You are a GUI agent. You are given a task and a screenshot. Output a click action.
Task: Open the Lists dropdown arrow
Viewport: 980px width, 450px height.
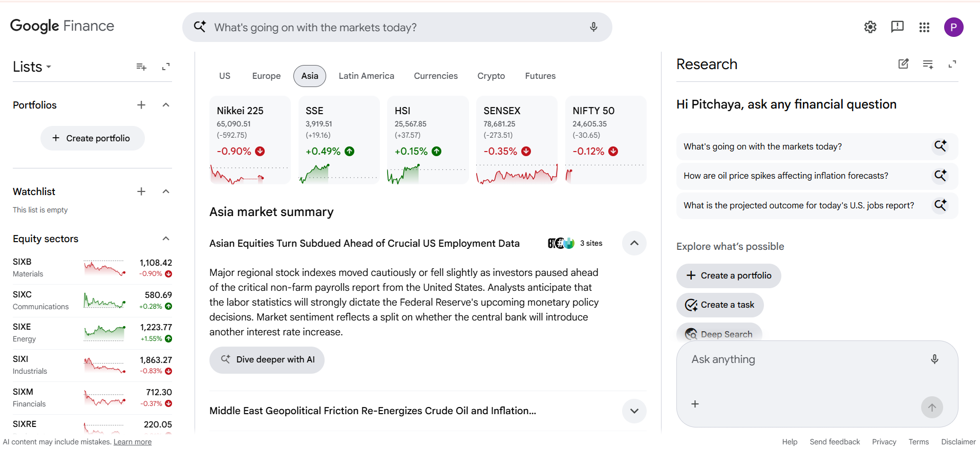pyautogui.click(x=49, y=67)
